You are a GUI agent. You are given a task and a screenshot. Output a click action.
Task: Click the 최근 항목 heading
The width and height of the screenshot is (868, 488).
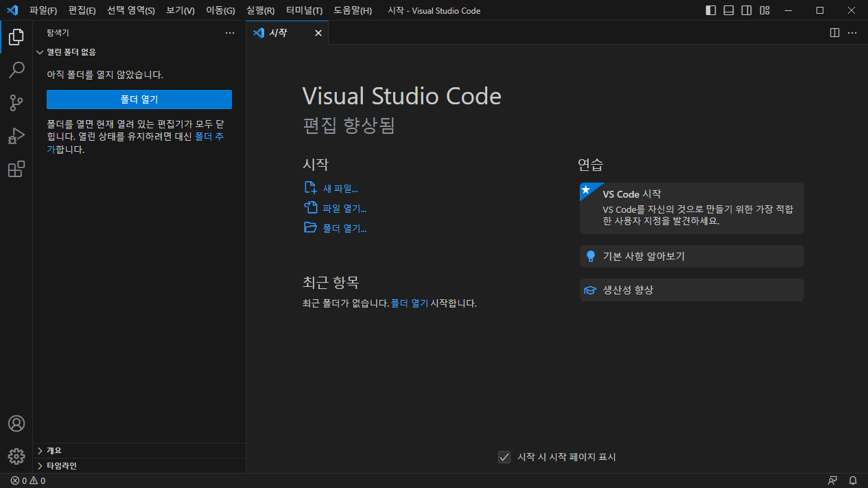coord(331,282)
